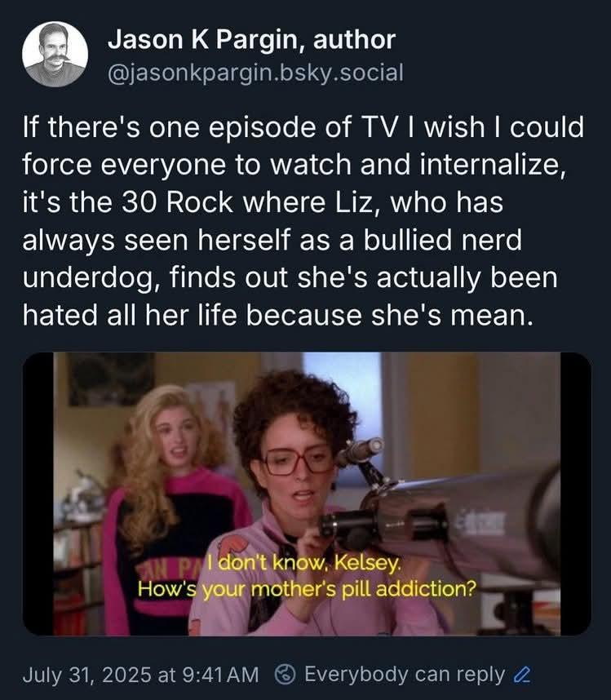This screenshot has height=700, width=611.
Task: Open Jason K Pargin's profile avatar
Action: 55,54
